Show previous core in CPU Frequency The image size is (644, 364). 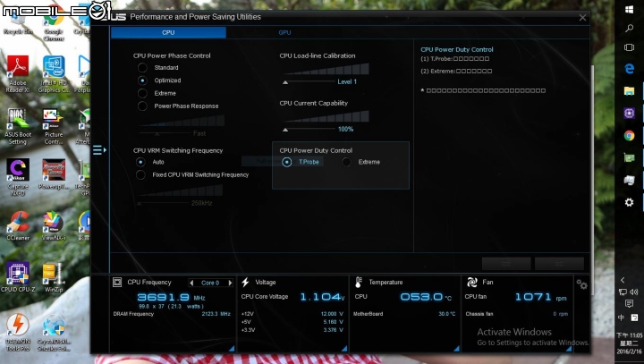click(x=191, y=283)
